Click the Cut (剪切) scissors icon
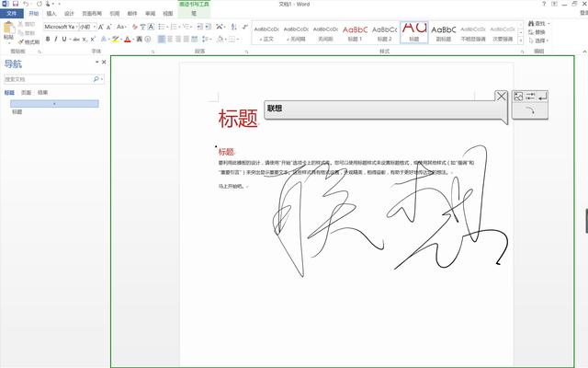588x368 pixels. (20, 24)
